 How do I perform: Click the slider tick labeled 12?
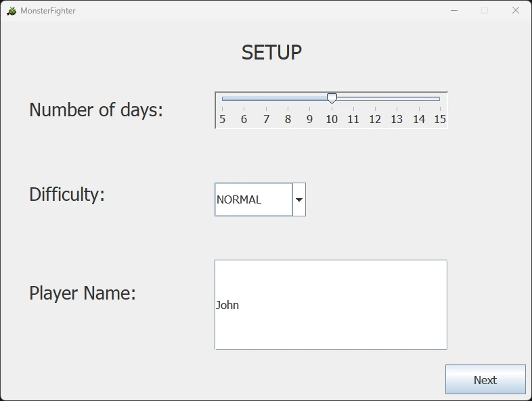click(x=375, y=119)
